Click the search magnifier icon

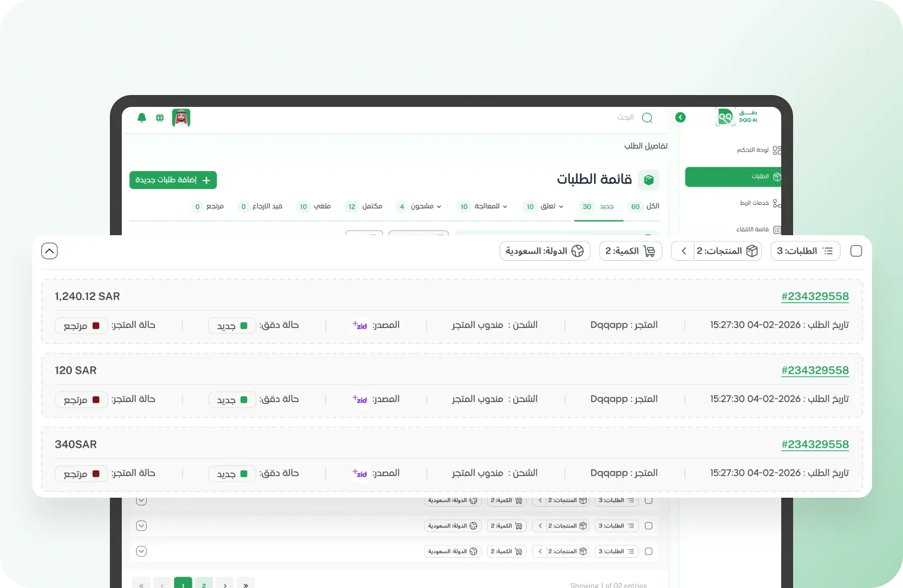point(647,118)
